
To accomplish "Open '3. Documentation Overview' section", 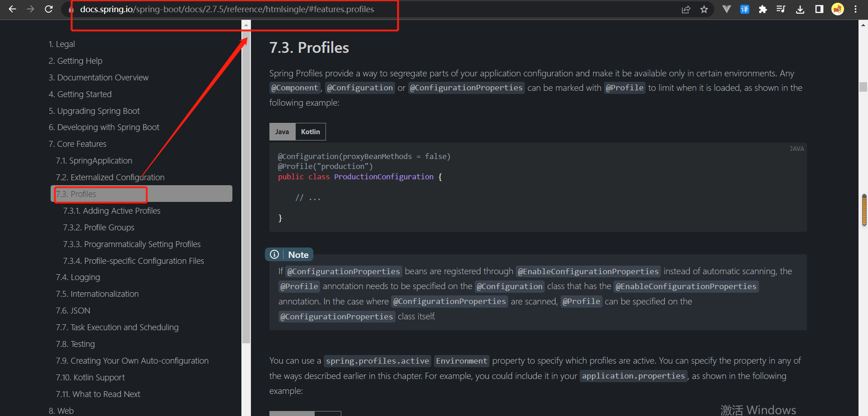I will [x=99, y=77].
